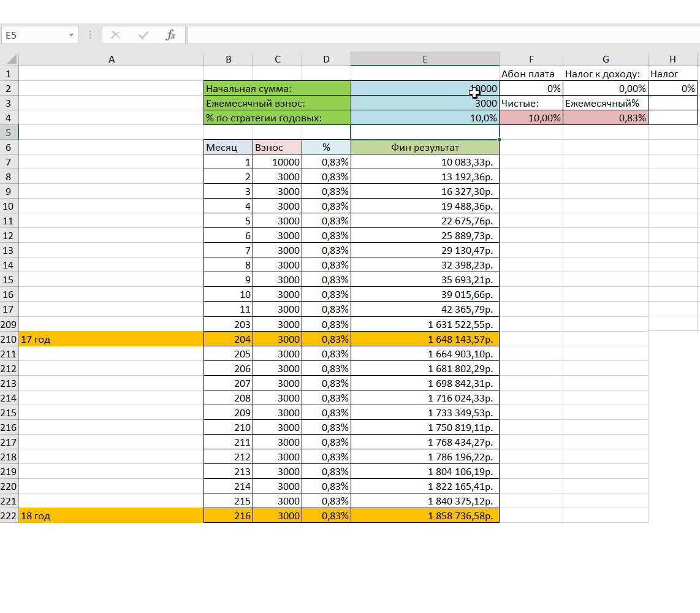The image size is (700, 613).
Task: Select row 210 header
Action: 9,340
